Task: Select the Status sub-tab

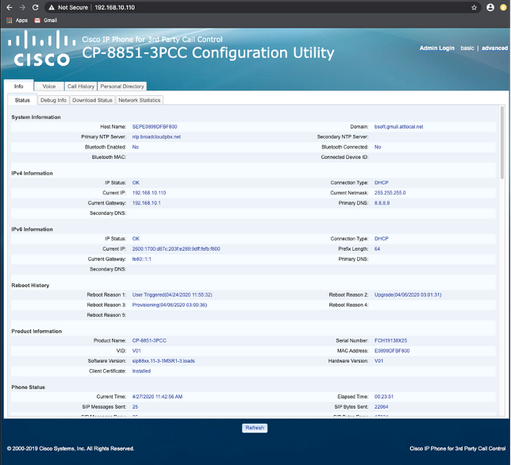Action: 22,100
